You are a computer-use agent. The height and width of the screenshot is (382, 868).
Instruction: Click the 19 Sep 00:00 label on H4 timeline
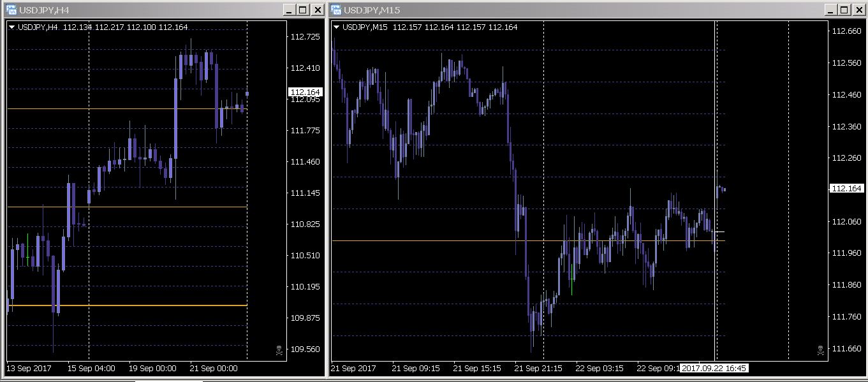point(152,368)
